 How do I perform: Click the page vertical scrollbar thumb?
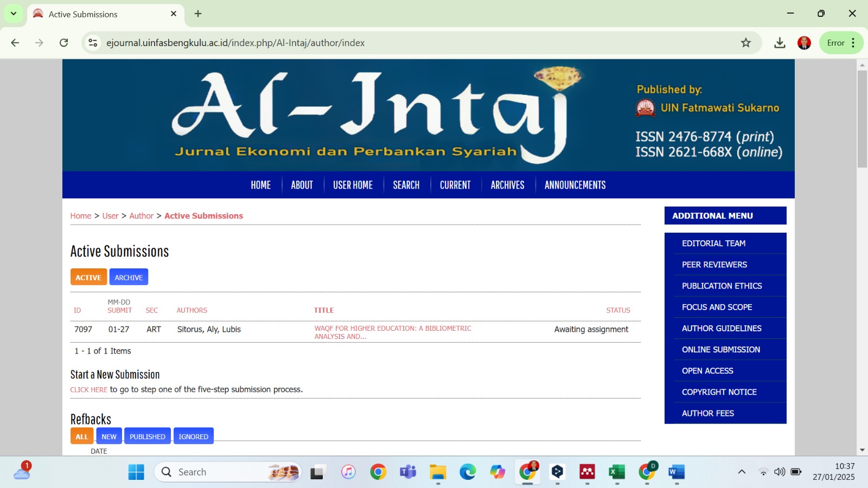click(862, 119)
